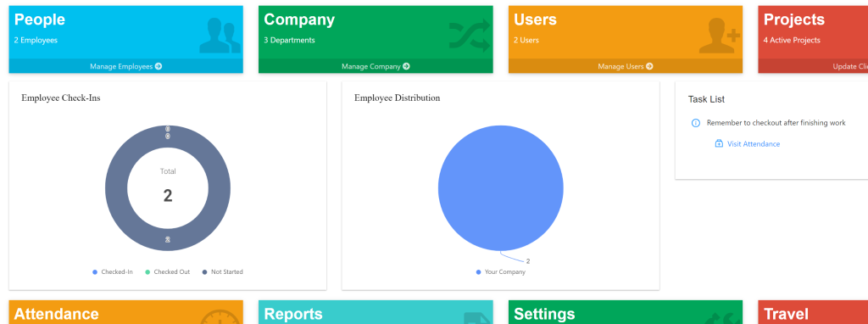Click the briefcase icon beside Visit Attendance
This screenshot has height=324, width=868.
719,144
